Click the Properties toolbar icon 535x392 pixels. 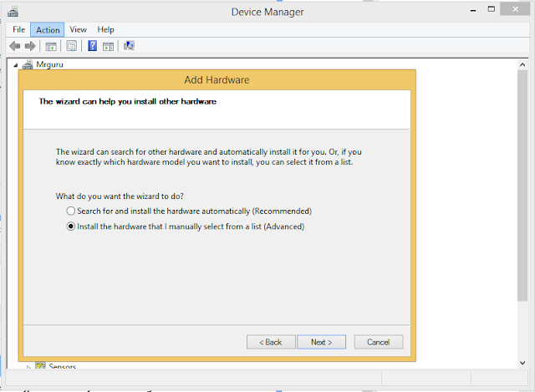pos(72,46)
